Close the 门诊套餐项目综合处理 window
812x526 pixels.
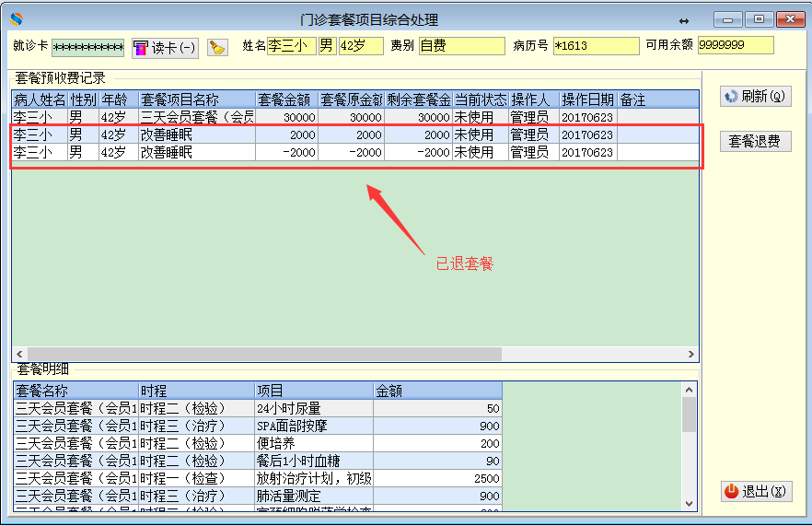(790, 19)
